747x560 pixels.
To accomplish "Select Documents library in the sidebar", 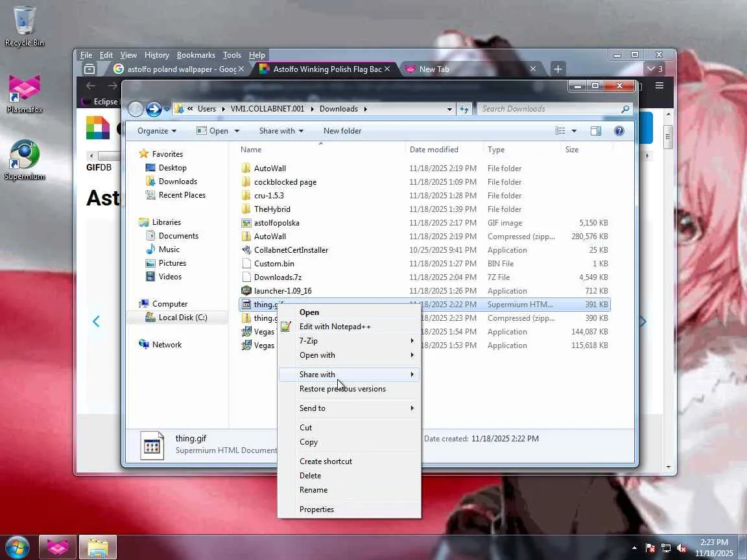I will [x=178, y=236].
